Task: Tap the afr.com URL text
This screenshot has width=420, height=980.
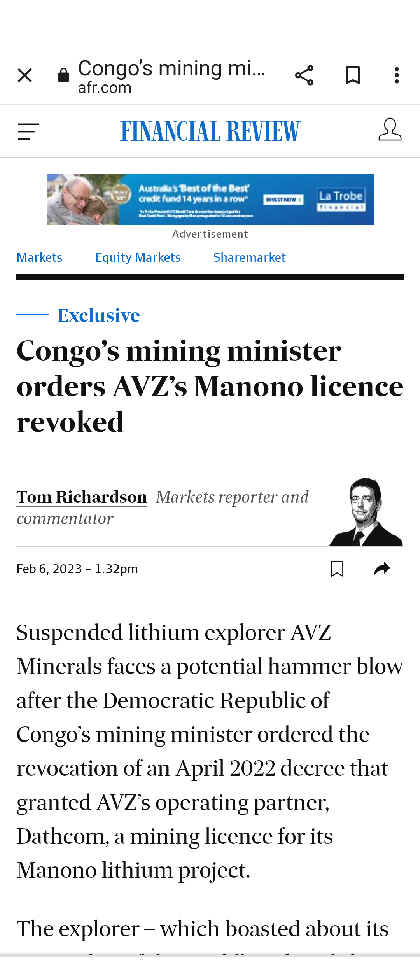Action: pos(105,88)
